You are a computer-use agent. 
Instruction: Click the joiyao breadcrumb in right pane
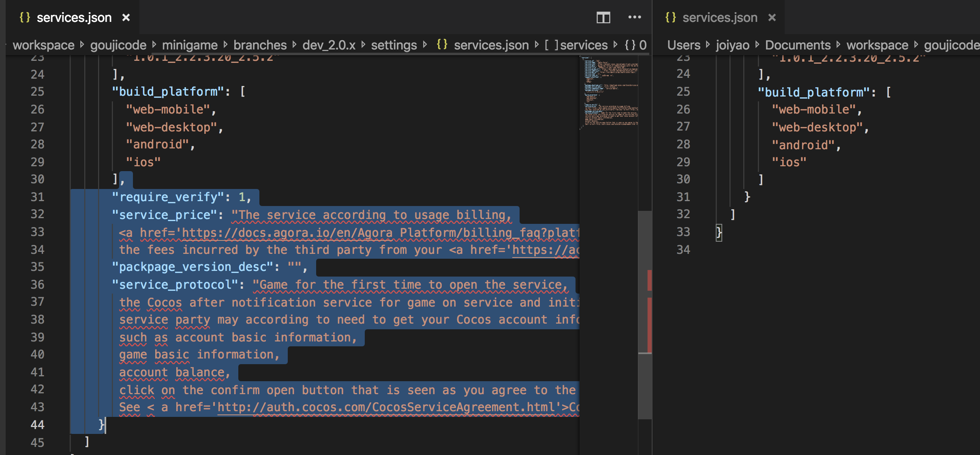pyautogui.click(x=732, y=45)
